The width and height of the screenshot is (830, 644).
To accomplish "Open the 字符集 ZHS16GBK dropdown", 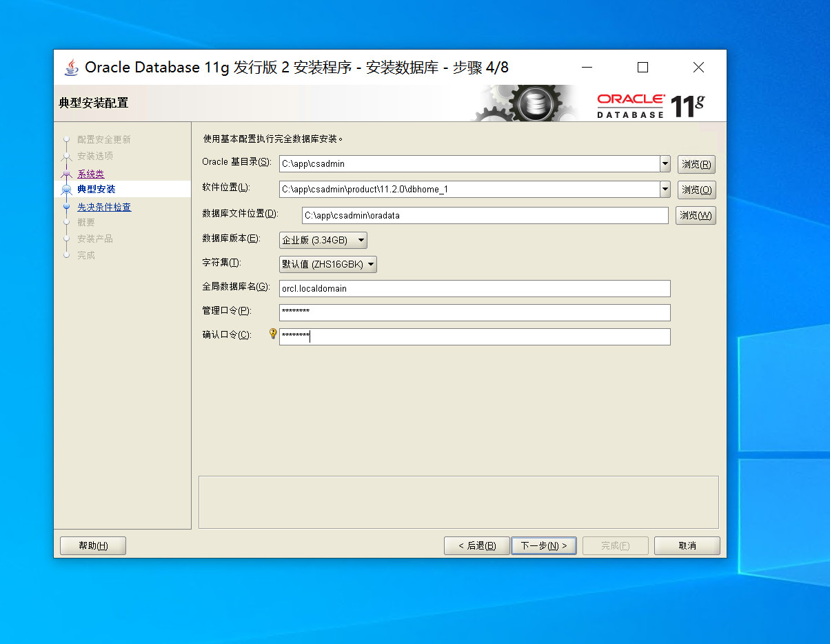I will coord(328,264).
